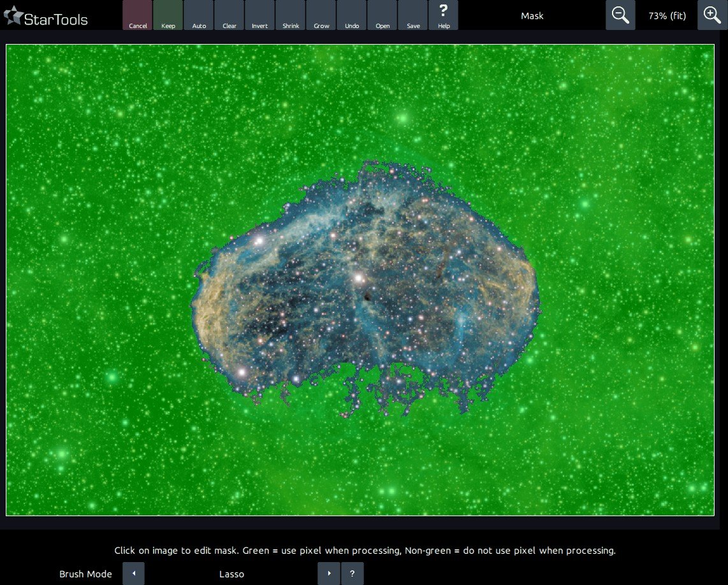Invert the mask selection
The width and height of the screenshot is (728, 585).
260,15
